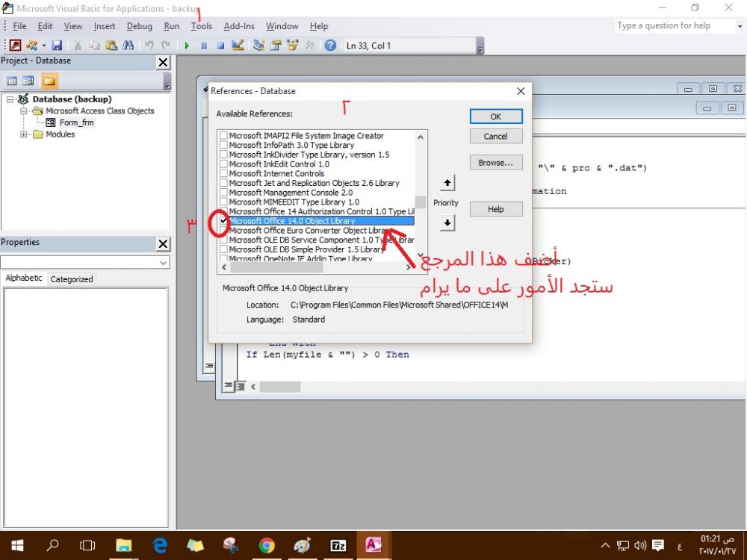
Task: Check Microsoft Management Console 2.0
Action: [x=223, y=193]
